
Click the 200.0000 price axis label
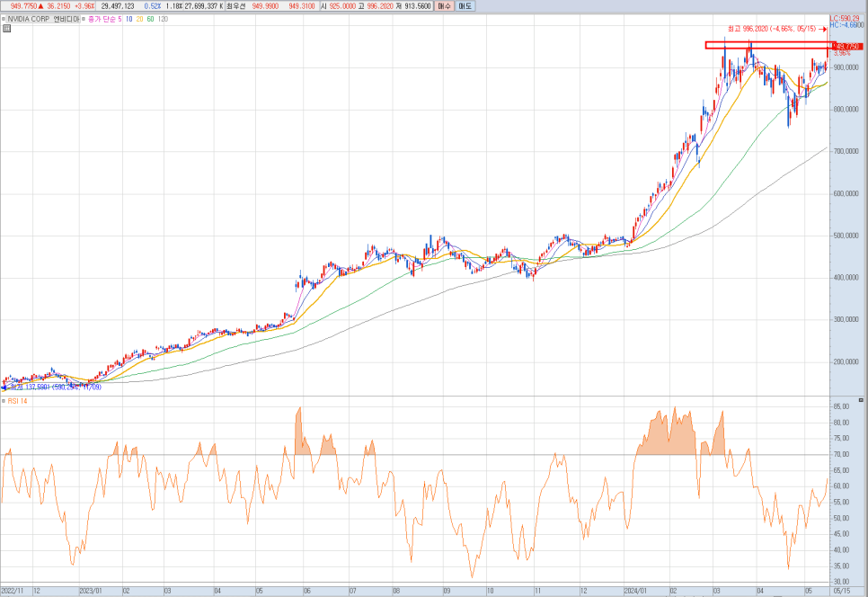click(x=846, y=361)
